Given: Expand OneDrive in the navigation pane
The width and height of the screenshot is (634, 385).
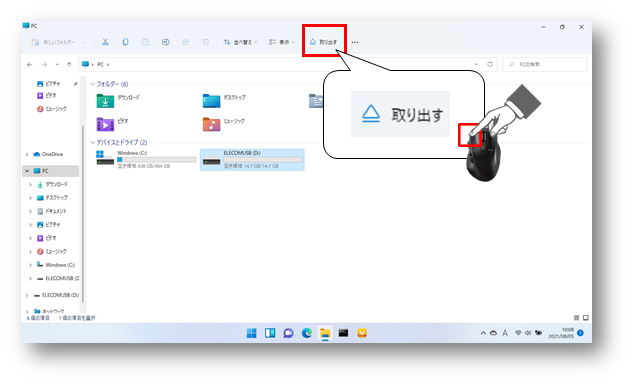Looking at the screenshot, I should (27, 154).
